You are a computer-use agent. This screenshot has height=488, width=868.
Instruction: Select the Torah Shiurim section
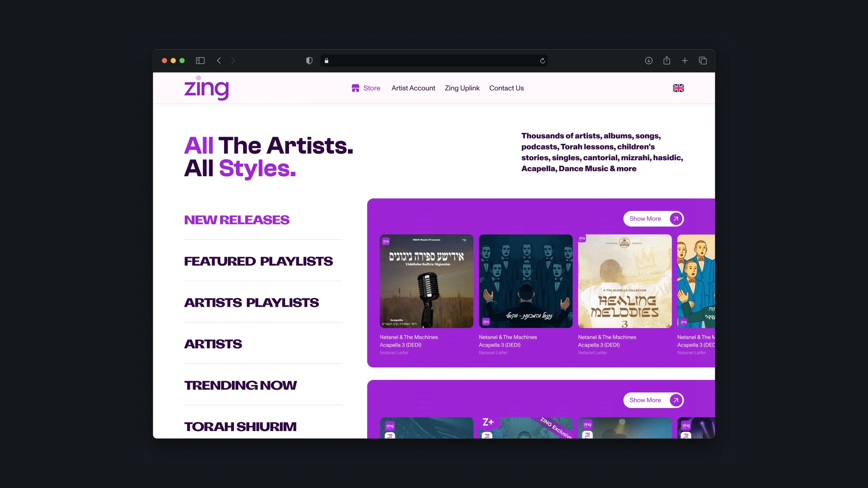coord(240,427)
